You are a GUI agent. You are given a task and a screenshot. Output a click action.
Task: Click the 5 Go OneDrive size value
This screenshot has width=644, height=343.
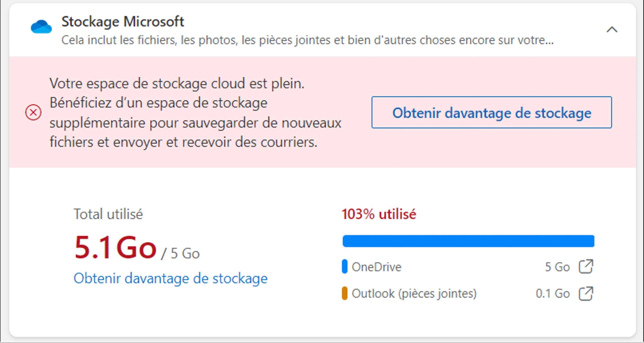557,267
